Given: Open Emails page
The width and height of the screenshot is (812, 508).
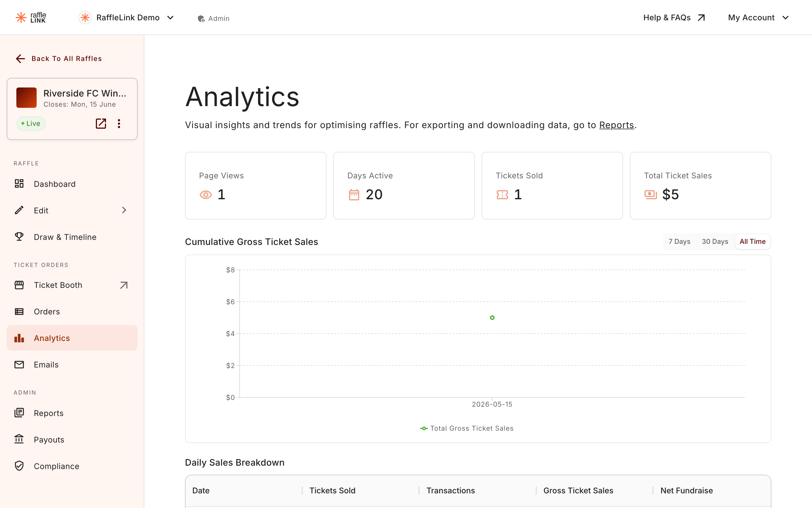Looking at the screenshot, I should click(x=72, y=365).
